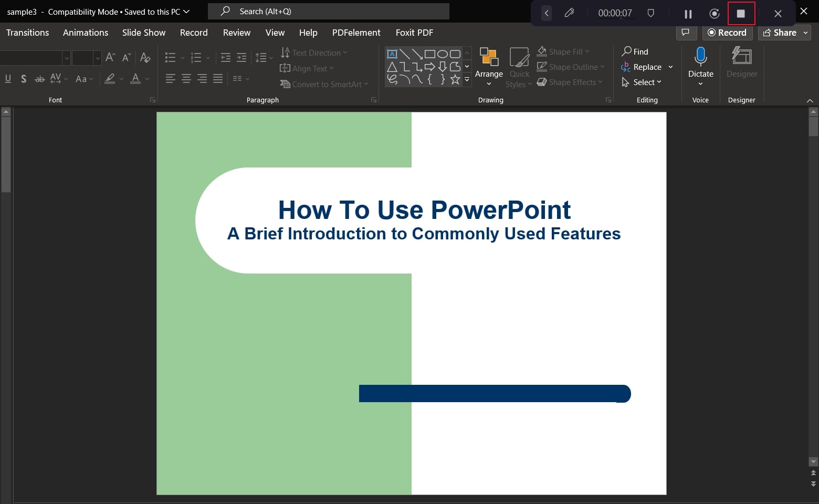The width and height of the screenshot is (819, 504).
Task: Switch to the Animations tab
Action: pos(86,33)
